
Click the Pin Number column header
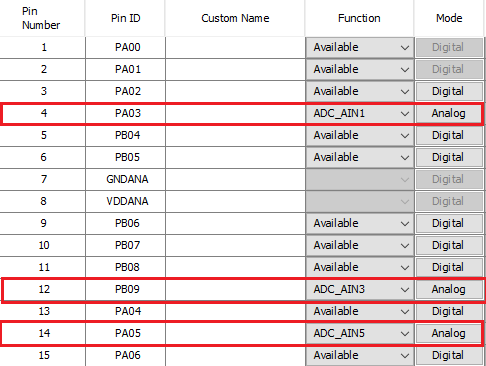[42, 18]
